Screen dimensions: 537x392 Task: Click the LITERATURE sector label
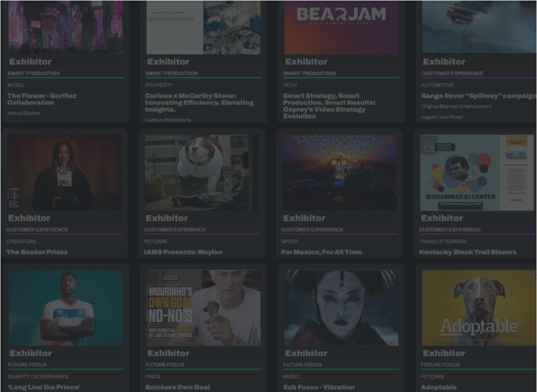(21, 241)
